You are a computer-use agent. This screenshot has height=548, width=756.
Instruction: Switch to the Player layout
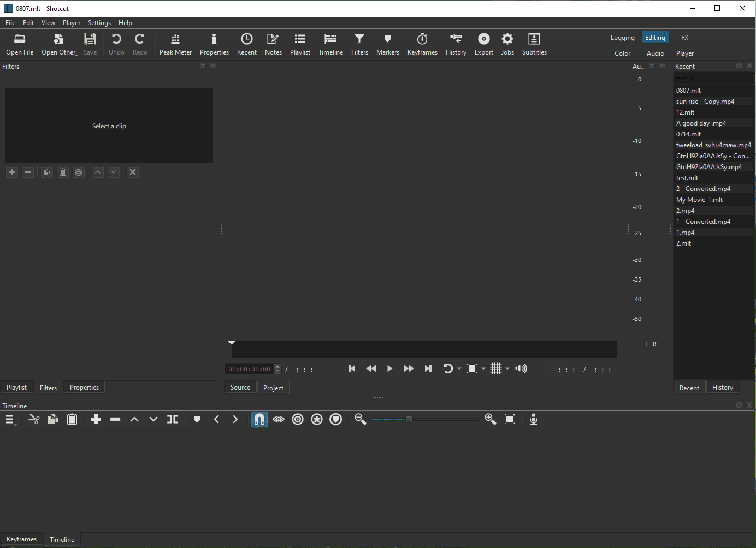pyautogui.click(x=685, y=53)
